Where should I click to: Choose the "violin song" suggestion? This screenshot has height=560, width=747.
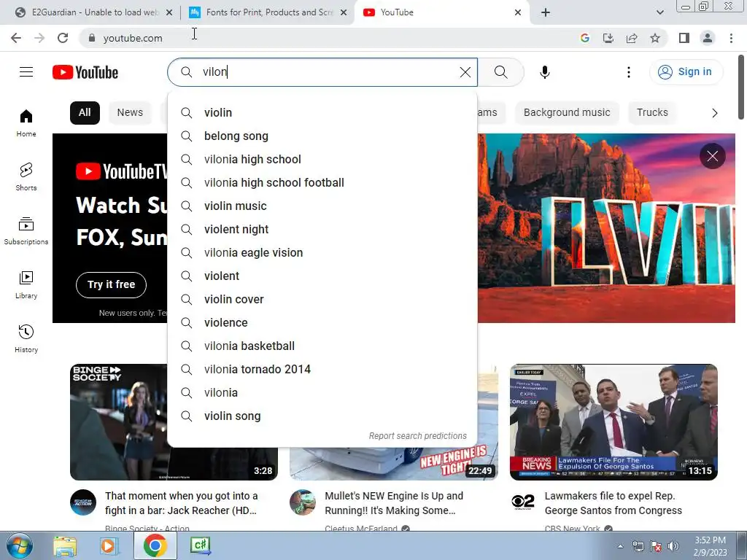click(322, 416)
